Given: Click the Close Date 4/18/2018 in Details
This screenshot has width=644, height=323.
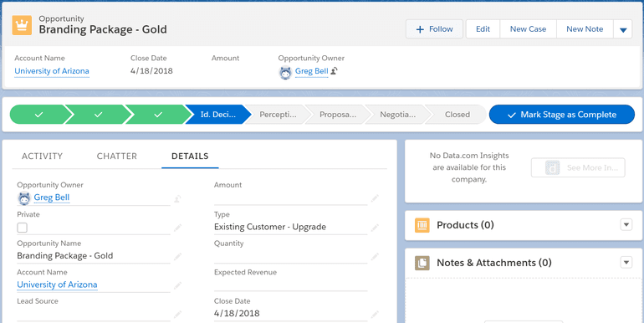Looking at the screenshot, I should click(237, 313).
